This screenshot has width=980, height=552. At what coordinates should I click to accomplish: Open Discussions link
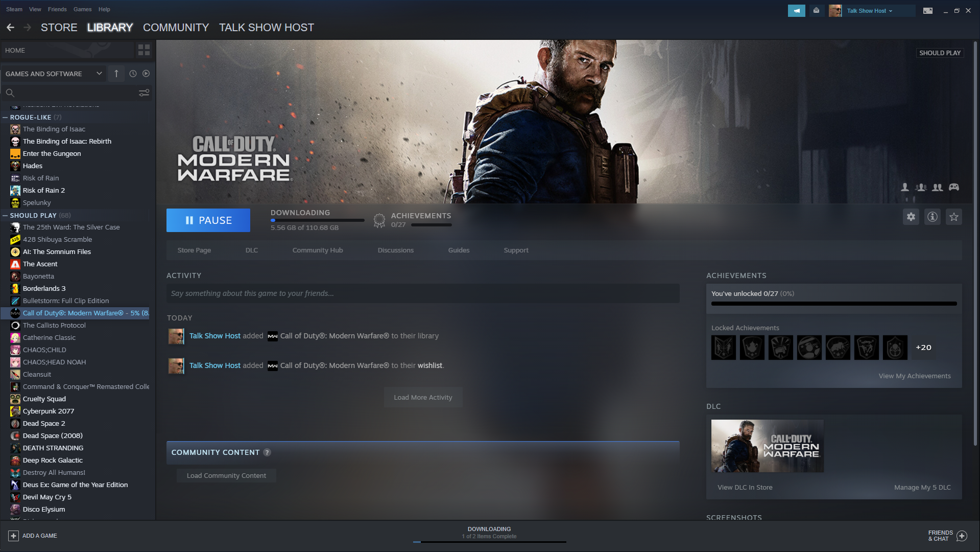click(x=396, y=250)
